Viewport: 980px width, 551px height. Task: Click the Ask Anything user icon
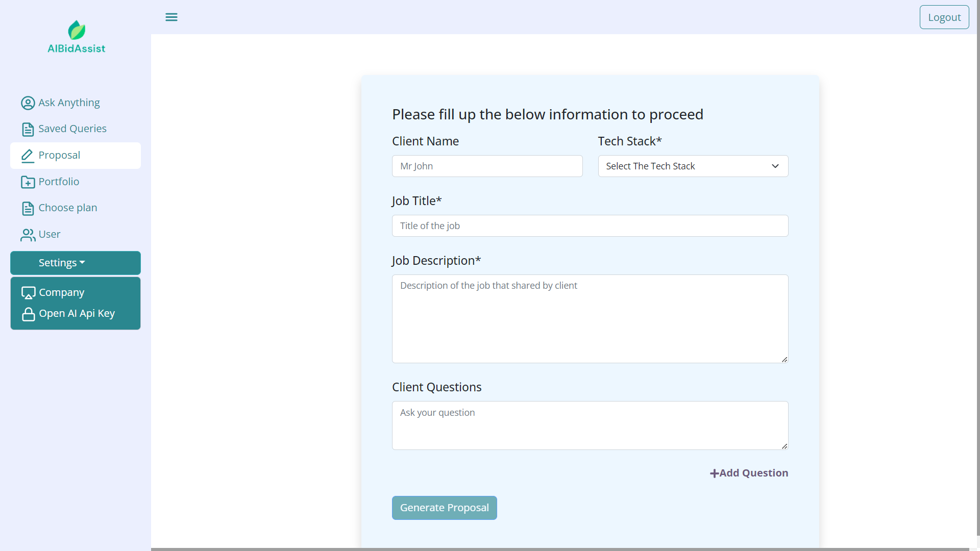(x=28, y=103)
